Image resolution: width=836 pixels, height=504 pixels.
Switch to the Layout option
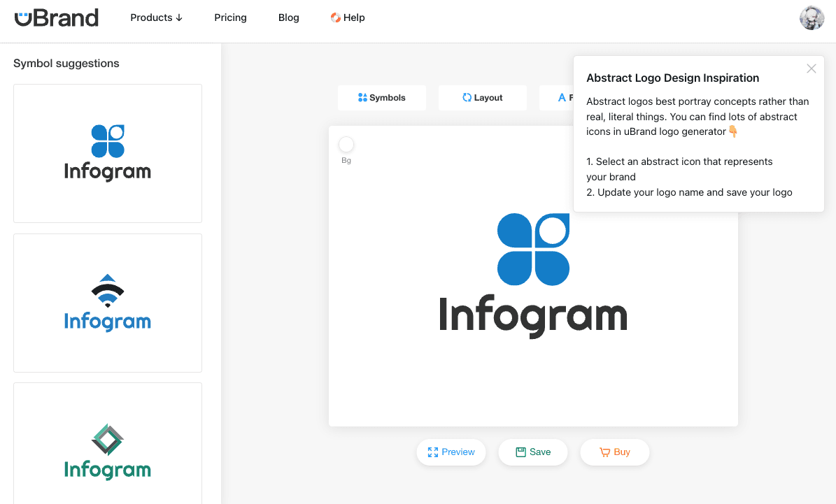(483, 98)
